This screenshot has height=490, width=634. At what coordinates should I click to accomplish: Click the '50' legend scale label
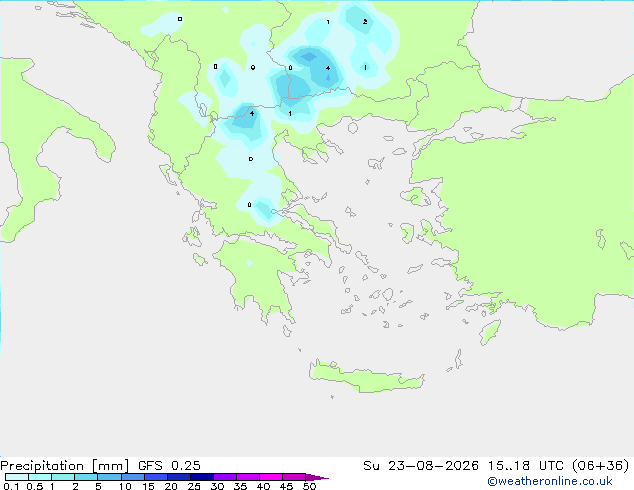coord(309,486)
